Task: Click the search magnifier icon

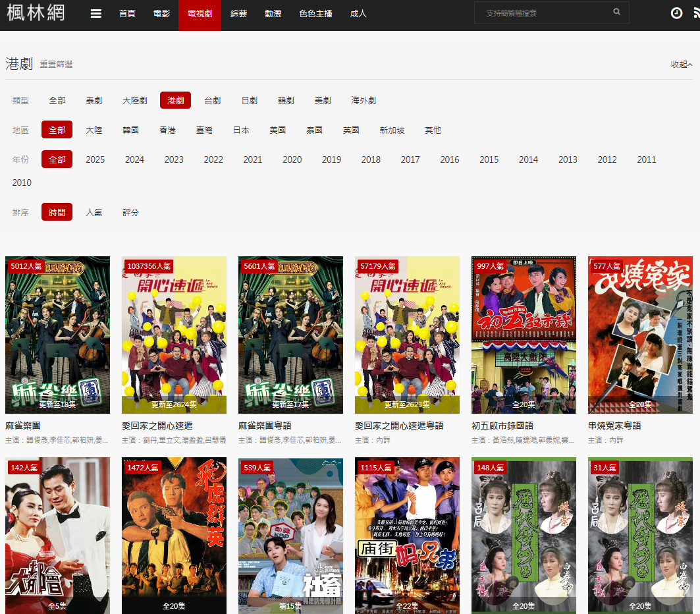Action: [x=616, y=12]
